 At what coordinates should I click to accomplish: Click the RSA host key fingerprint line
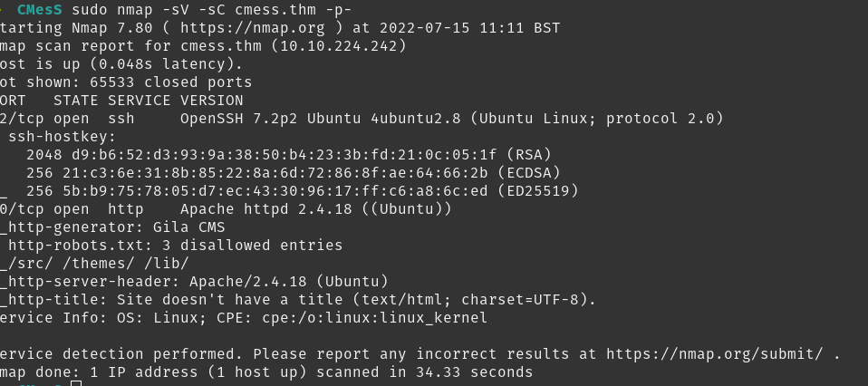[288, 155]
